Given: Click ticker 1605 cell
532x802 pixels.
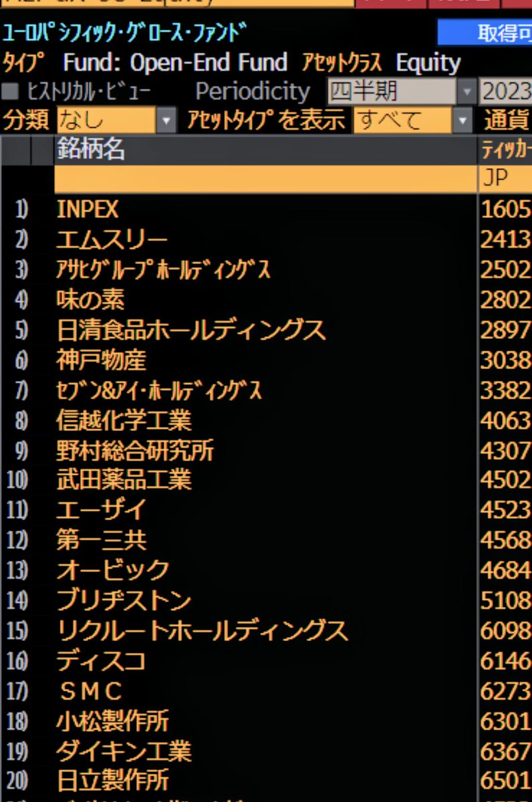Looking at the screenshot, I should [x=506, y=210].
